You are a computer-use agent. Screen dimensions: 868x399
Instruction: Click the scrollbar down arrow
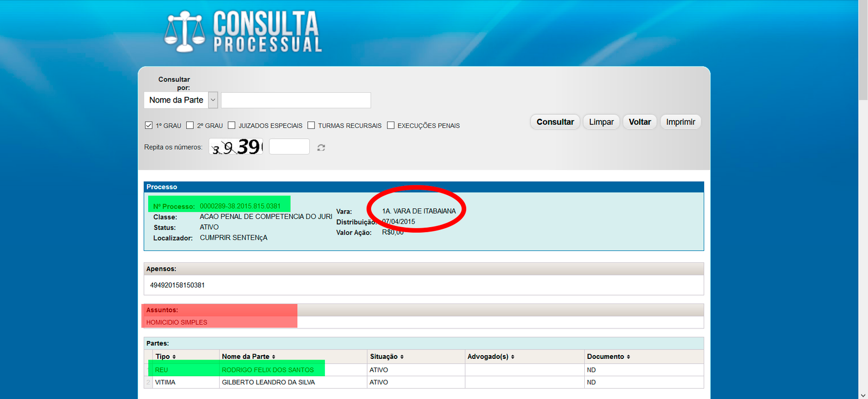[x=863, y=395]
